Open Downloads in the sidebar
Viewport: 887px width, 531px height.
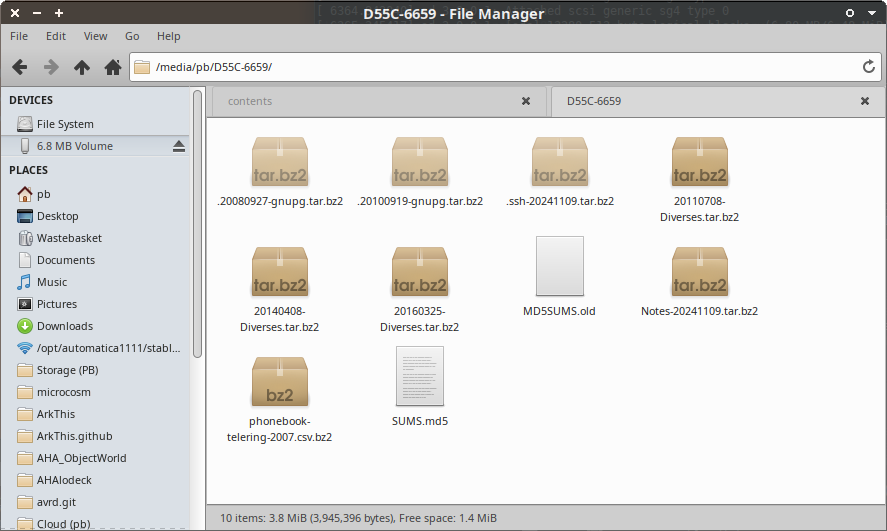(x=64, y=326)
